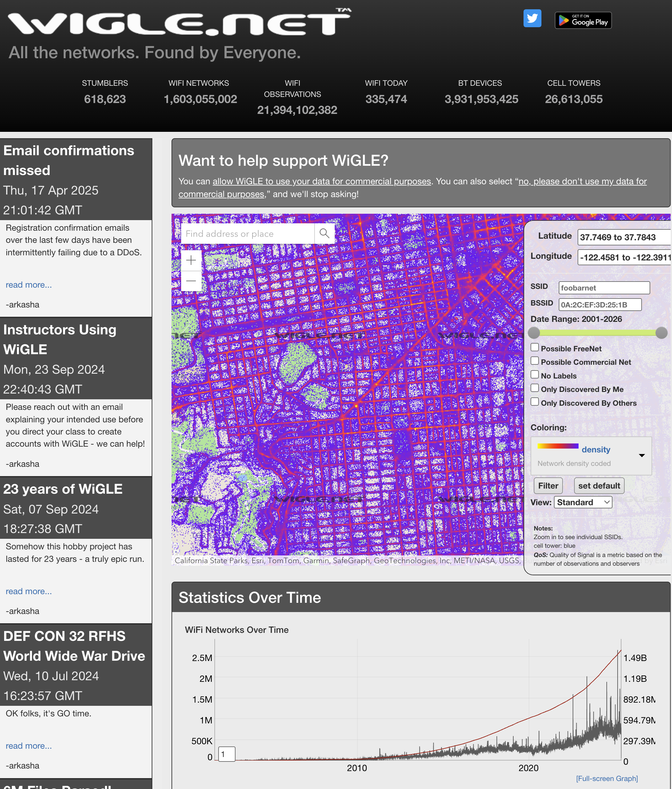Screen dimensions: 672x789
Task: Click the 2020 label on the graph axis
Action: coord(528,768)
